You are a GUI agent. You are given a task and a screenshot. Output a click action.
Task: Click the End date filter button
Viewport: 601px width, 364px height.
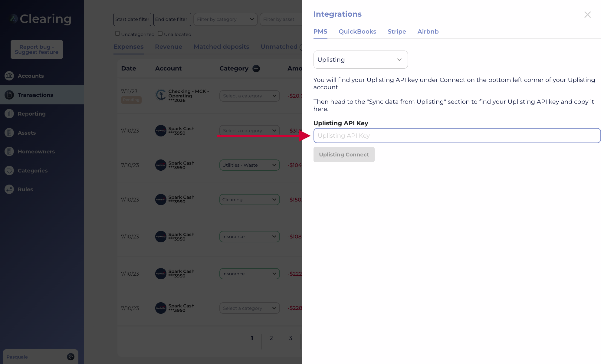[172, 19]
